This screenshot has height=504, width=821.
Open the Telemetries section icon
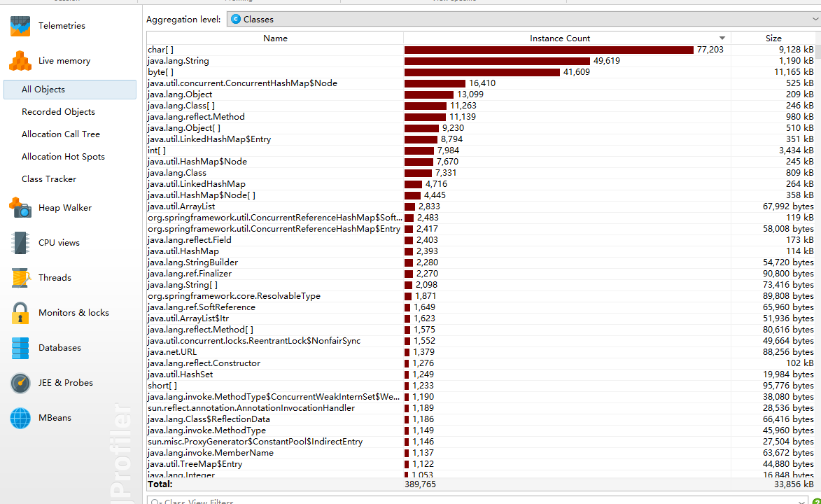[x=20, y=26]
